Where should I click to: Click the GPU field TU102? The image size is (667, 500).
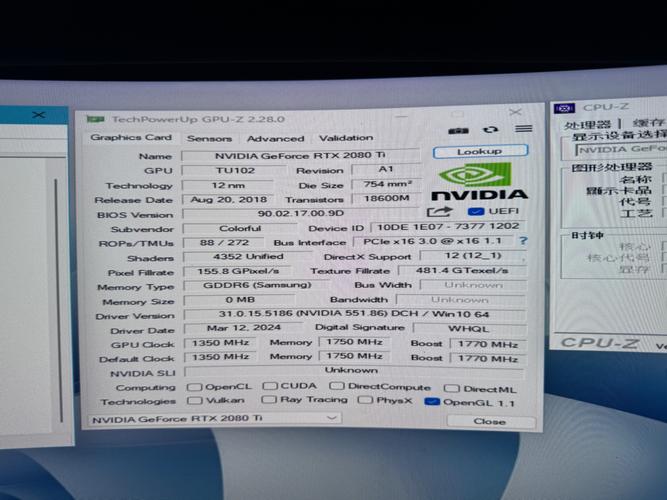pyautogui.click(x=235, y=171)
